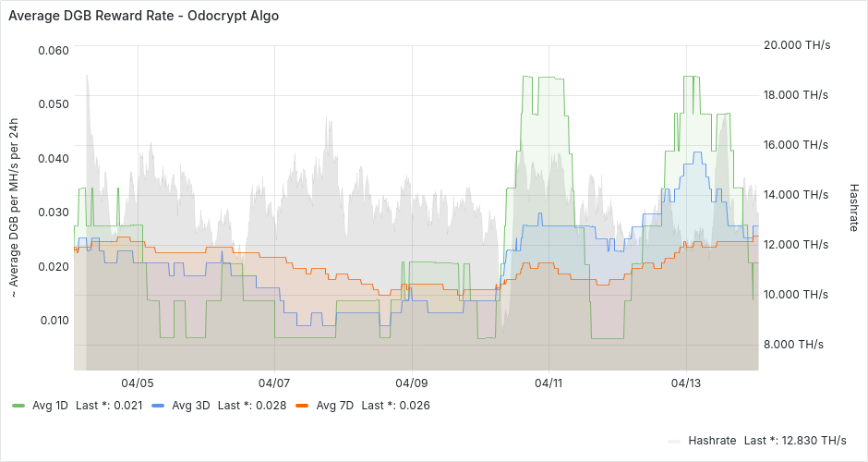The height and width of the screenshot is (462, 868).
Task: Click the 04/09 date label on x-axis
Action: tap(411, 383)
